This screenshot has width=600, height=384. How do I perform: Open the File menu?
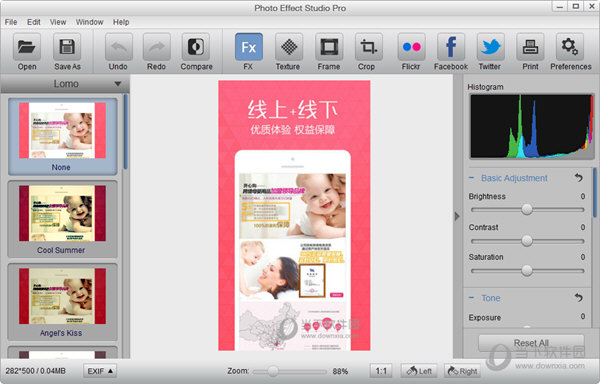[x=11, y=22]
